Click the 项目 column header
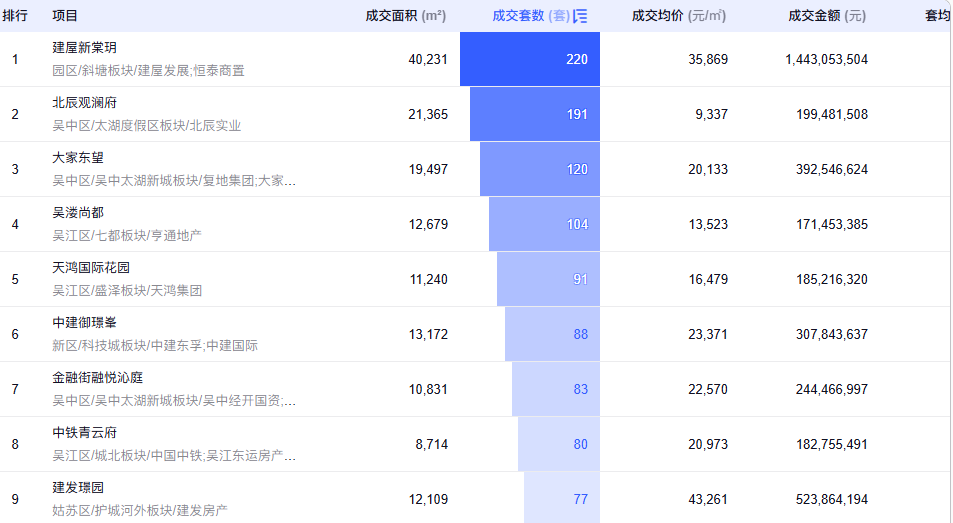Screen dimensions: 953x523 65,16
